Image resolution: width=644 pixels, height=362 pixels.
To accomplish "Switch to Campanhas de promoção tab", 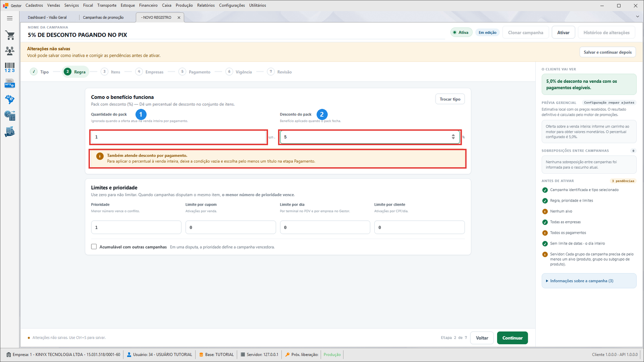I will click(x=103, y=17).
